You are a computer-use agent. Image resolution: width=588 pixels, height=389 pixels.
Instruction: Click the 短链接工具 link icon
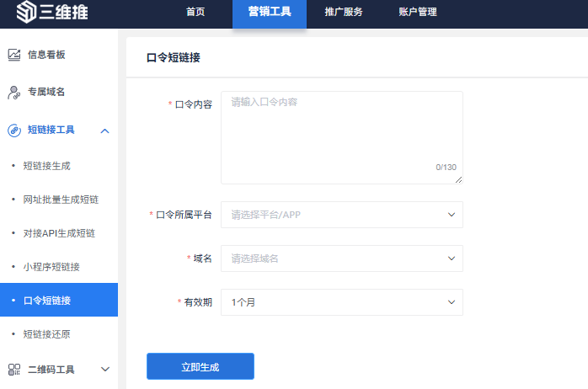[14, 131]
